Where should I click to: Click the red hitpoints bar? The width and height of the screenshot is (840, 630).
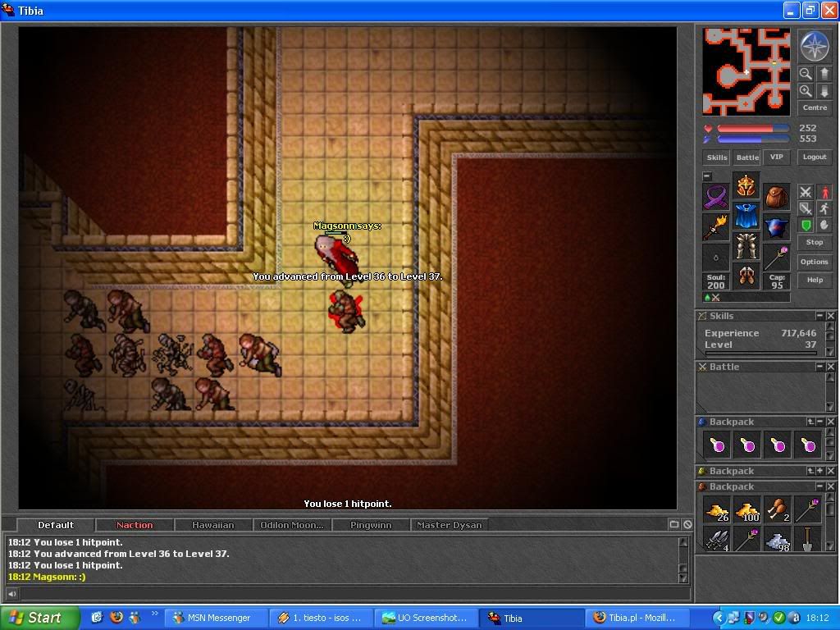tap(753, 129)
